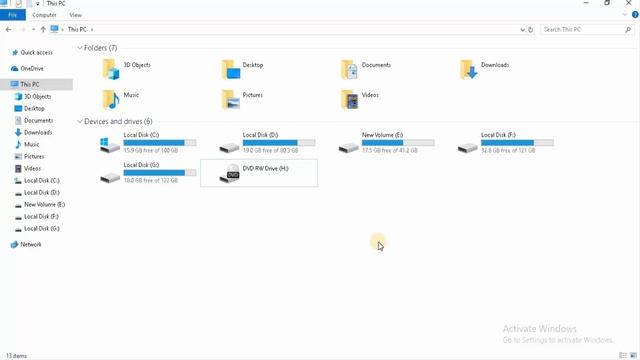This screenshot has height=360, width=640.
Task: Switch to details view icon in status bar
Action: tap(623, 356)
